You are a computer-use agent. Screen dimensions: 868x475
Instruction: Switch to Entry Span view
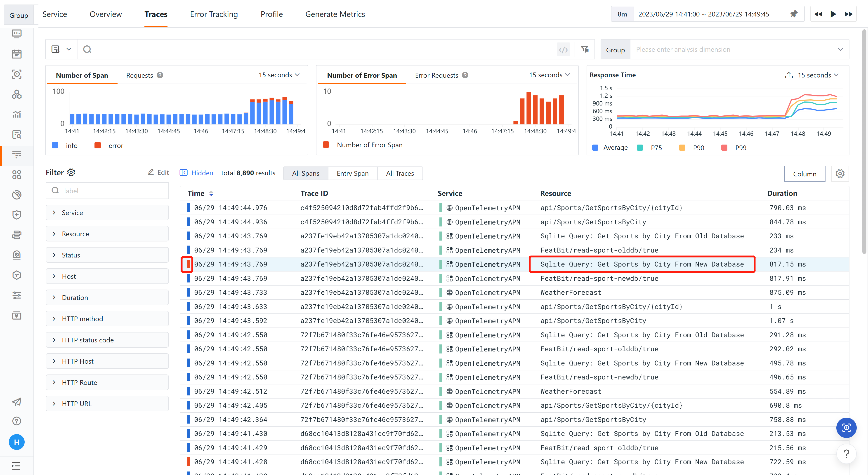352,173
